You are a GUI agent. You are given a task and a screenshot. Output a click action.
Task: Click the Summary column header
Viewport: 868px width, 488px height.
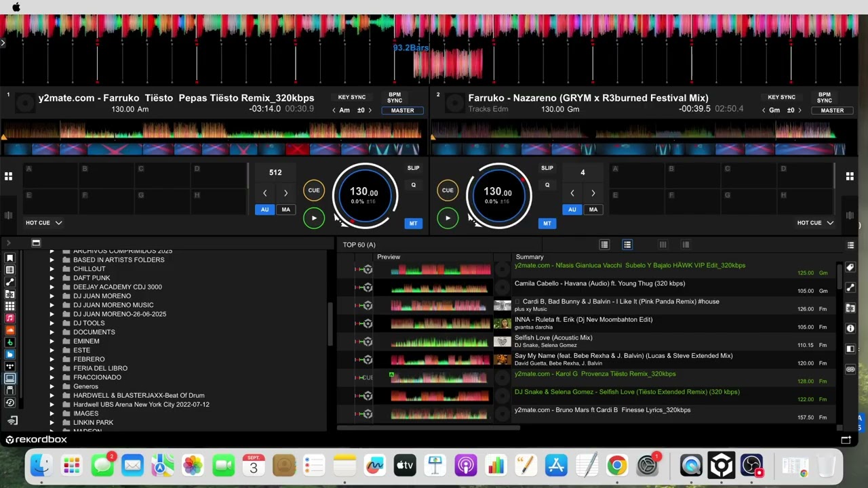(530, 257)
